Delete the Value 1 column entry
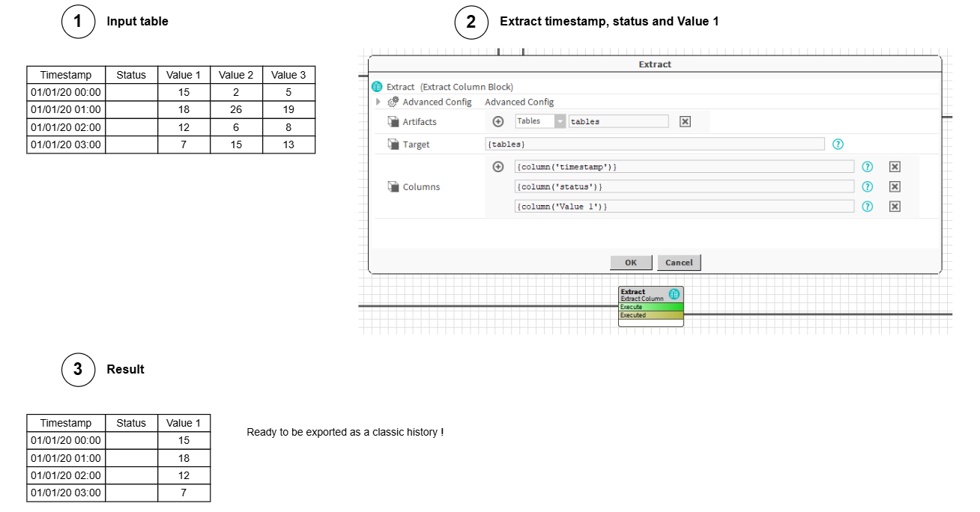Image resolution: width=980 pixels, height=512 pixels. [x=895, y=207]
